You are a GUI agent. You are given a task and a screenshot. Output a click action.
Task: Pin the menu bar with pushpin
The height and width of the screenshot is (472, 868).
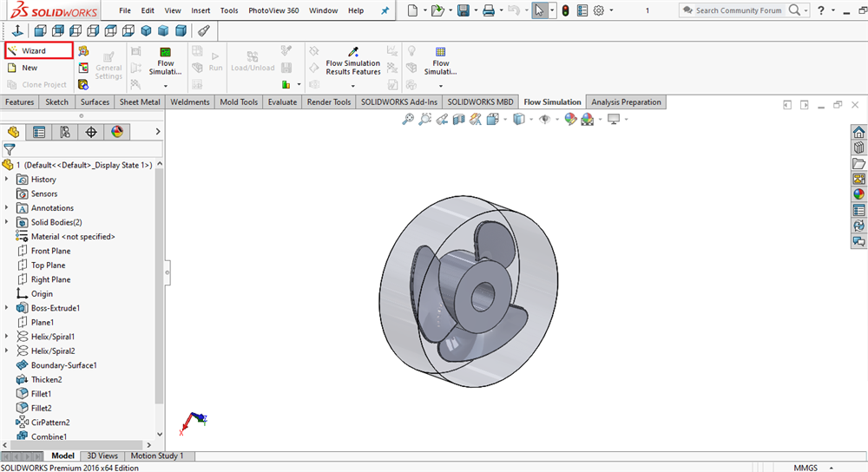(385, 10)
